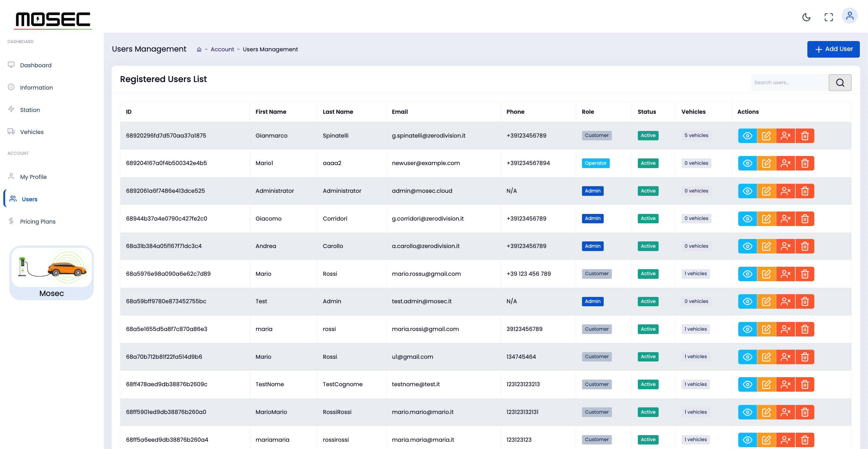Toggle dark mode with the moon icon
The width and height of the screenshot is (868, 449).
click(x=806, y=17)
